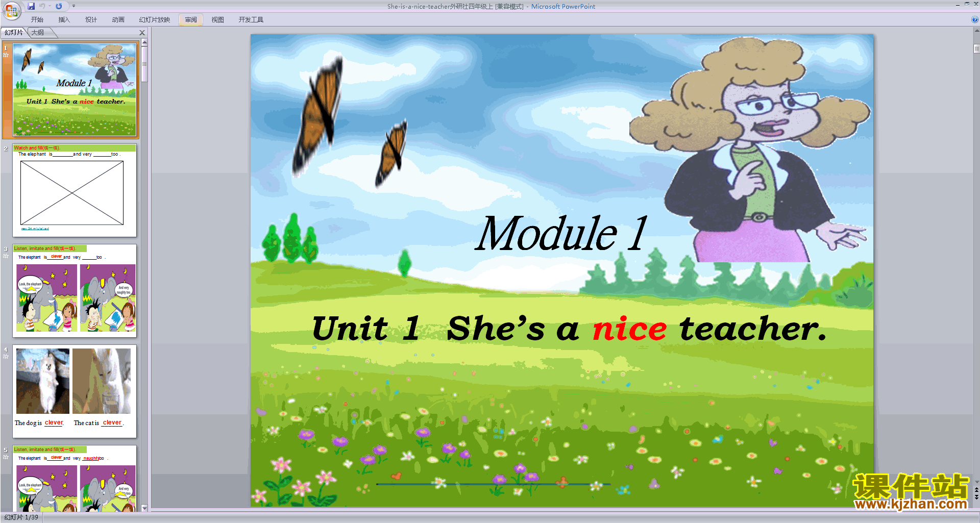Open the Undo history dropdown arrow
This screenshot has height=523, width=980.
(x=50, y=6)
